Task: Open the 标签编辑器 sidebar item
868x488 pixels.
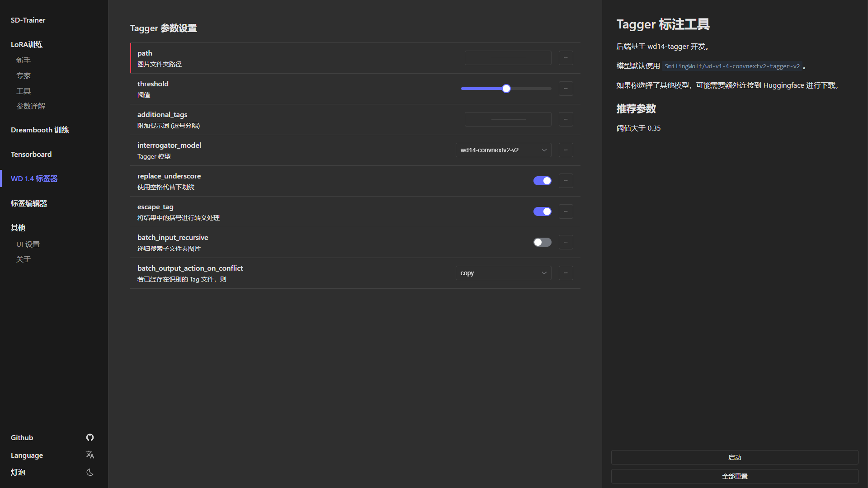Action: (29, 203)
